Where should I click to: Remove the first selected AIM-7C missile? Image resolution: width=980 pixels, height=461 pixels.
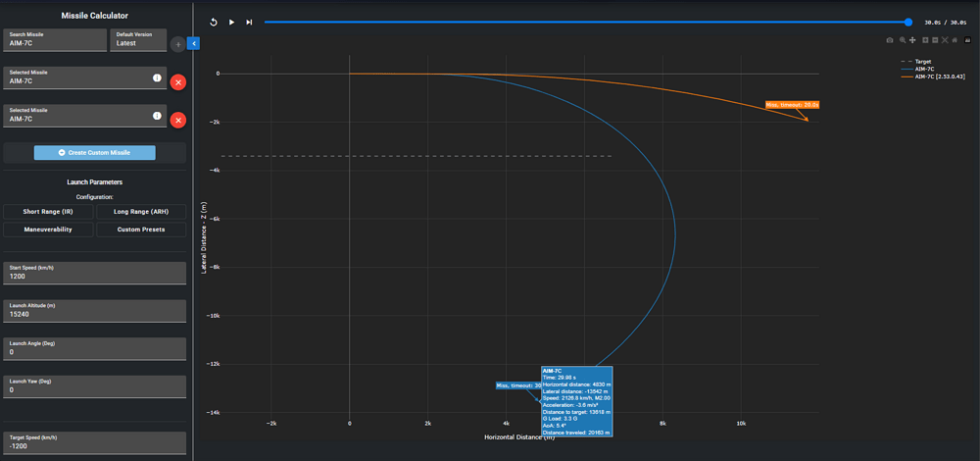pyautogui.click(x=178, y=82)
